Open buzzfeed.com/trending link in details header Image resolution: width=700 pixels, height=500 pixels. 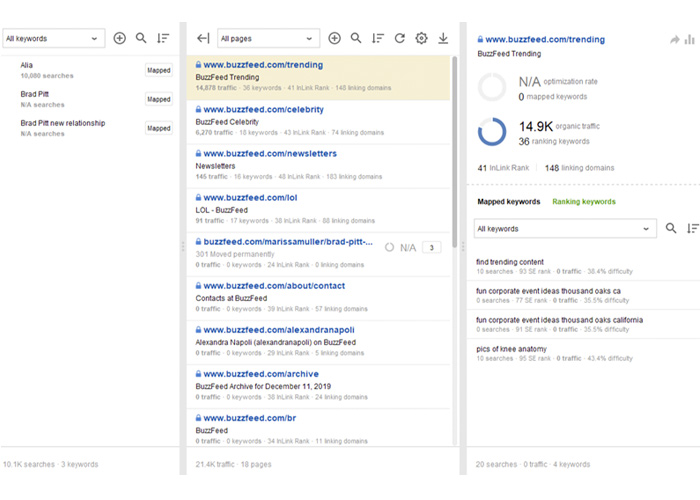click(x=545, y=40)
